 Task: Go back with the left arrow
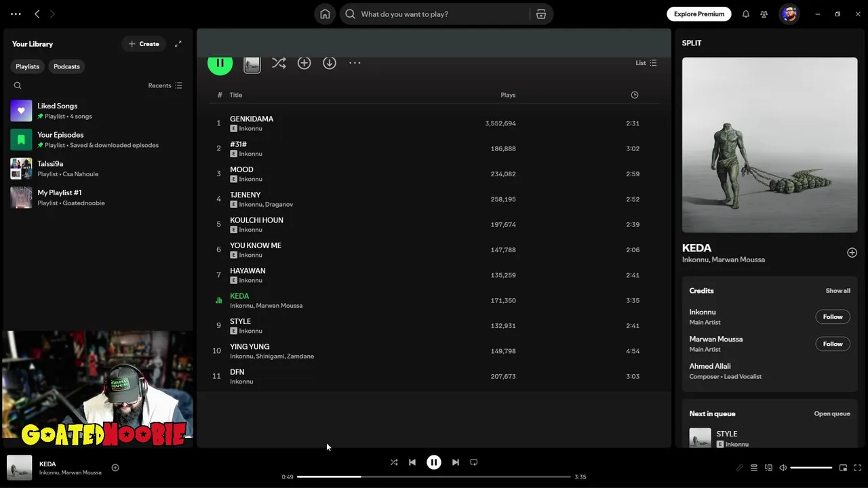37,14
